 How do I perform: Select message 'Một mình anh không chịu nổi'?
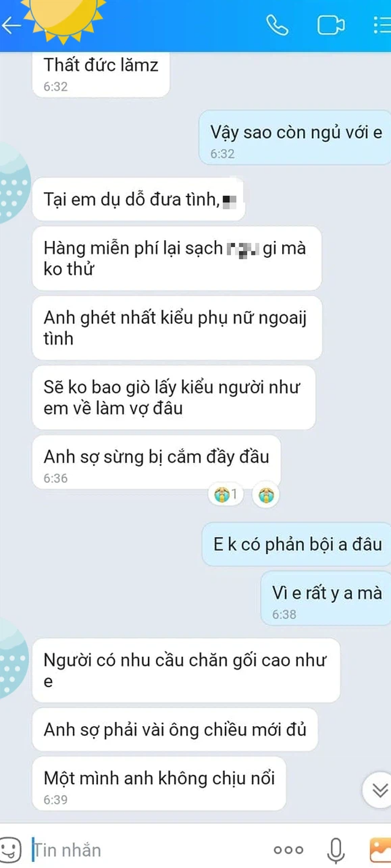[159, 784]
